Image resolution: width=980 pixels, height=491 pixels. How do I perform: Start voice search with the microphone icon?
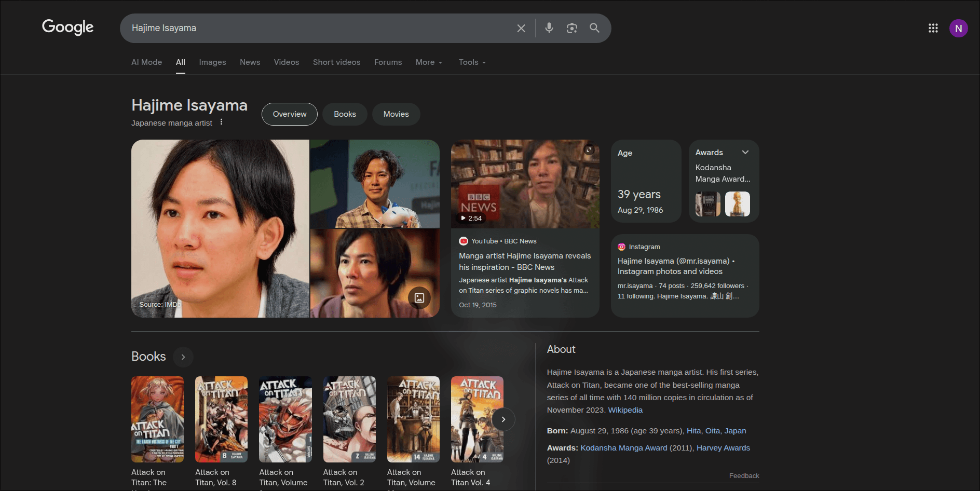[x=549, y=28]
